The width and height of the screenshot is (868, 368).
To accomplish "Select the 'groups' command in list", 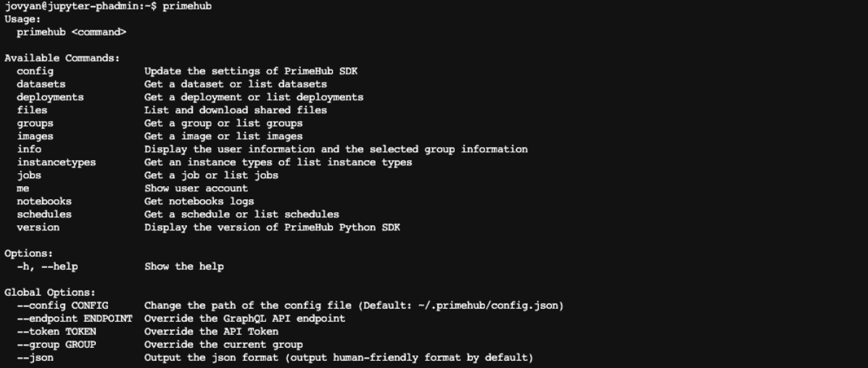I will pos(35,123).
